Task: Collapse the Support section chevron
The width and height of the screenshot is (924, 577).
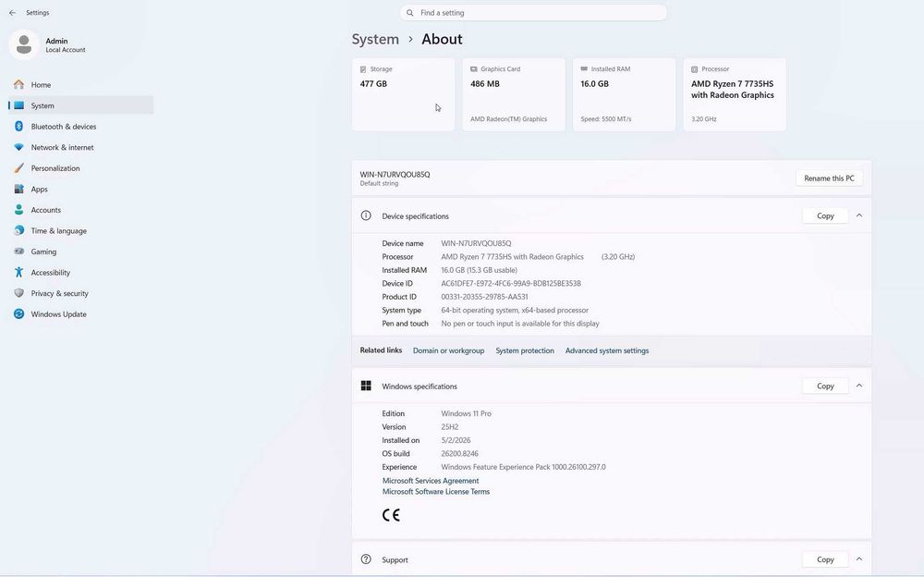Action: [859, 559]
